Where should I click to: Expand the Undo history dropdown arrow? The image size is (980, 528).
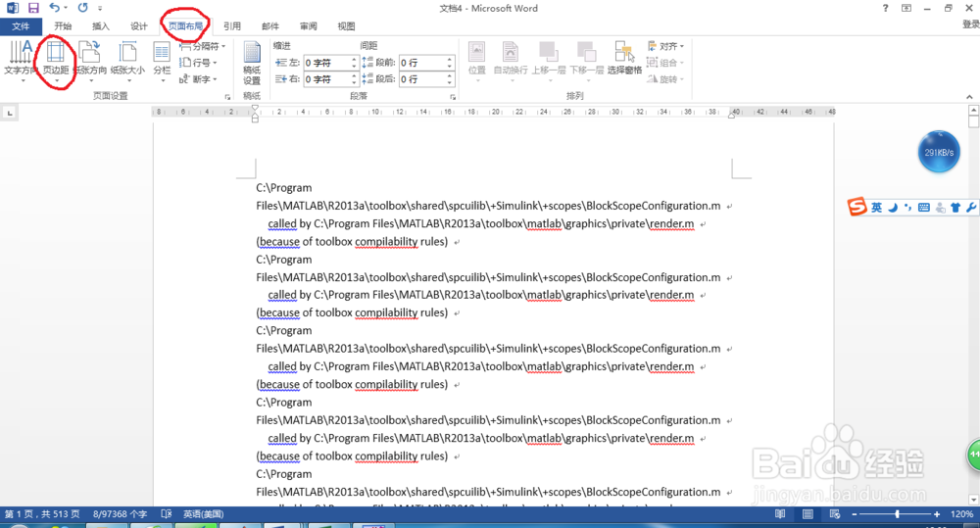[x=66, y=8]
